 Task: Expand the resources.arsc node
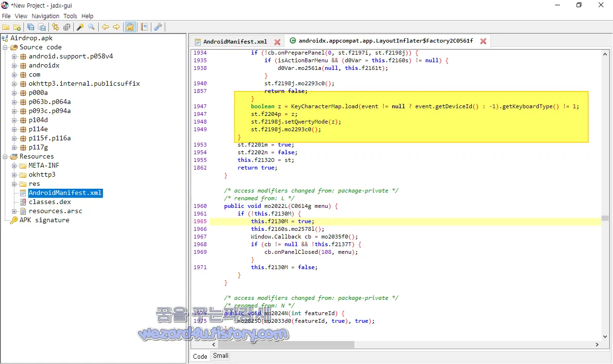[14, 211]
